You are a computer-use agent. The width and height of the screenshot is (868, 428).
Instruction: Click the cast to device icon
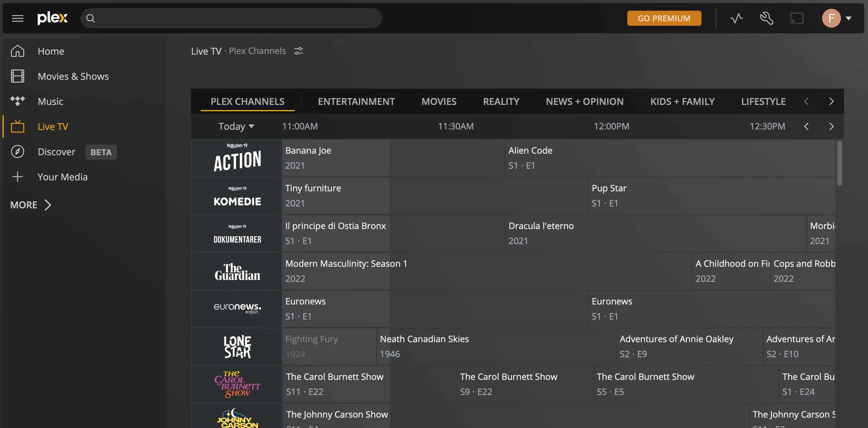coord(797,18)
